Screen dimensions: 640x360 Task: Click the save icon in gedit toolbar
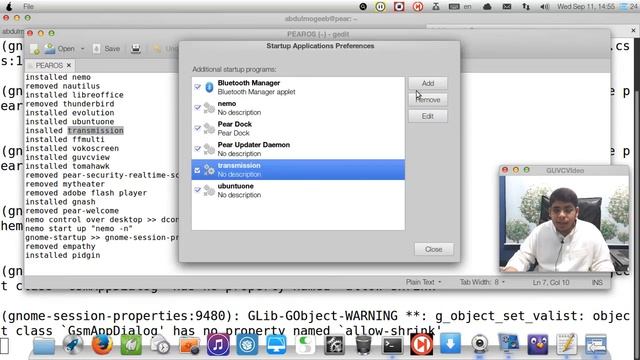click(x=96, y=49)
